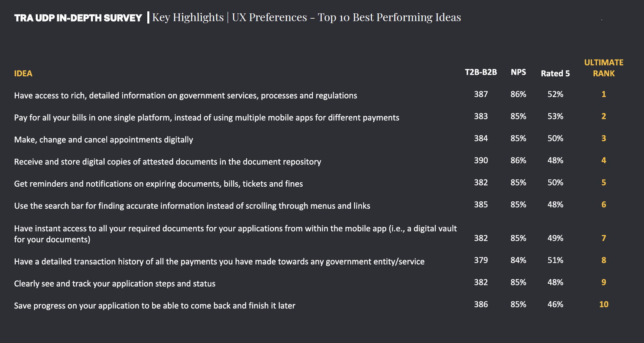
Task: Select the idea about paying all bills
Action: 207,118
